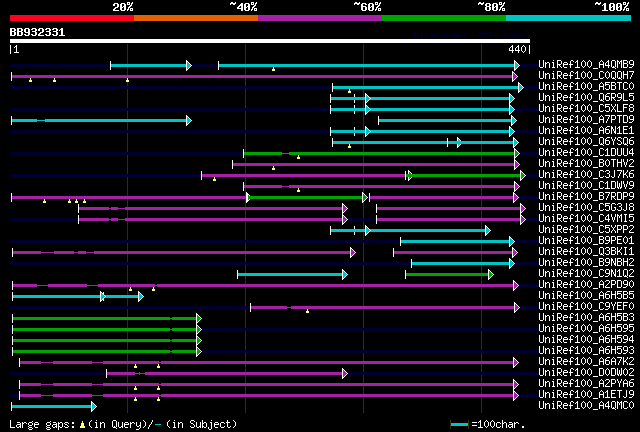This screenshot has height=432, width=640.
Task: Select the UniRef100_C9YEF0 label
Action: tap(586, 307)
